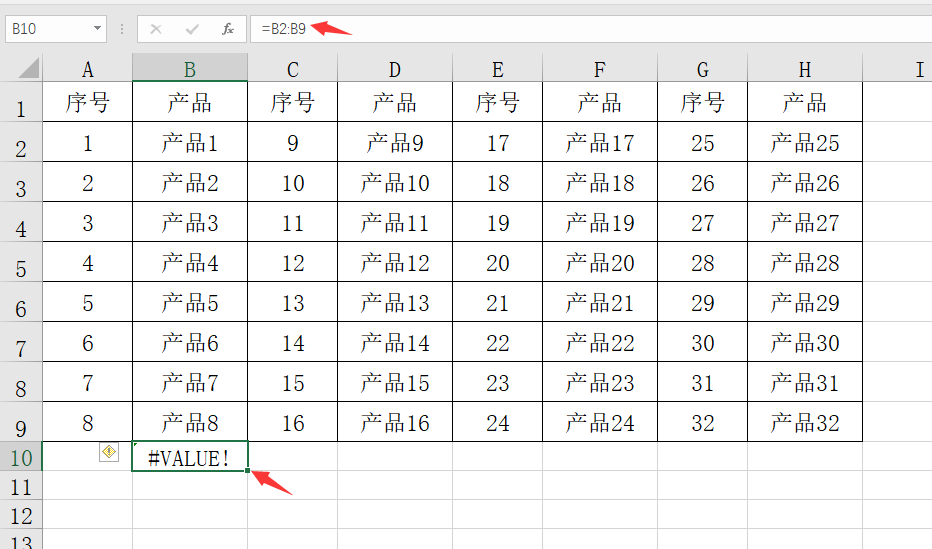Viewport: 932px width, 549px height.
Task: Click cell containing 产品7
Action: (x=190, y=382)
